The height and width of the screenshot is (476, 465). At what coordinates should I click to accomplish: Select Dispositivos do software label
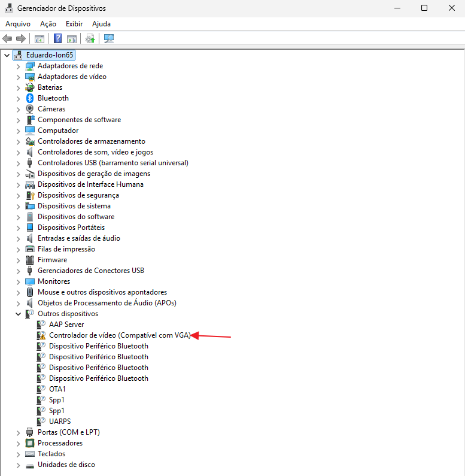(76, 217)
